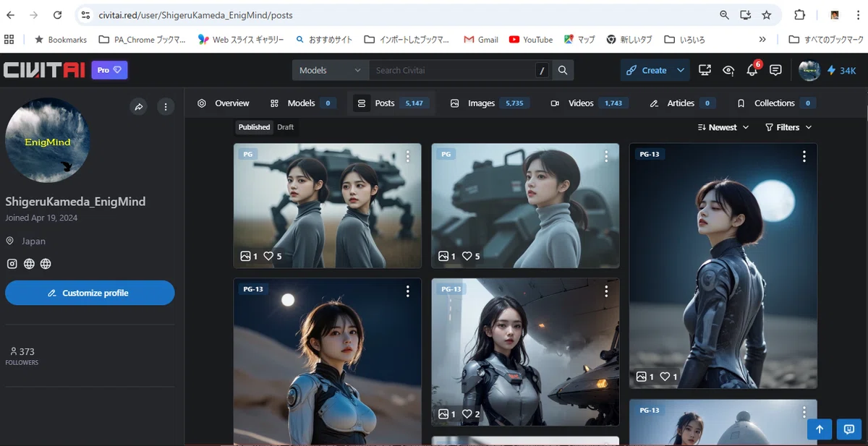The width and height of the screenshot is (868, 446).
Task: Expand the Create dropdown arrow
Action: [681, 70]
